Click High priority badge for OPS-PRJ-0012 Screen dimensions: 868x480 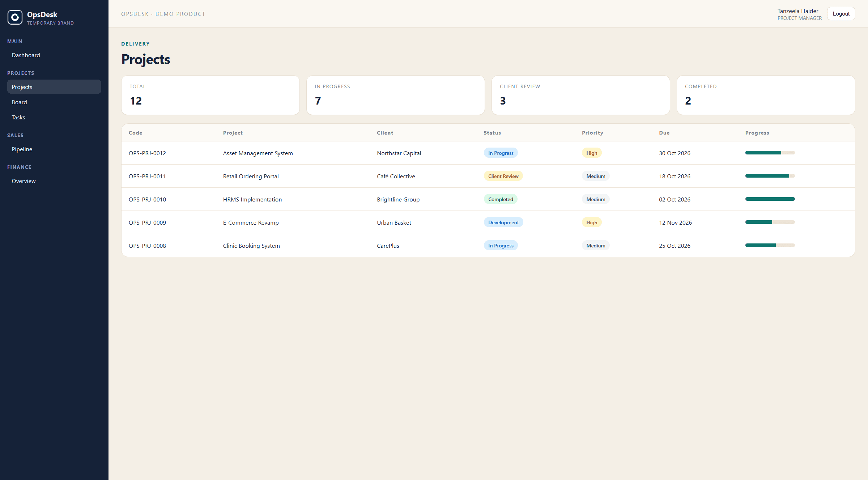pos(592,153)
